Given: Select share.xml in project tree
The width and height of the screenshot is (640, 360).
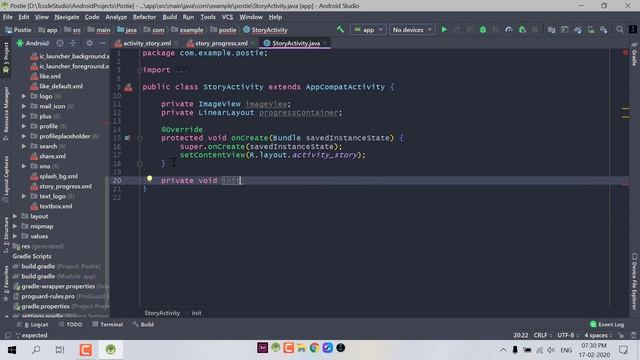Looking at the screenshot, I should [52, 156].
